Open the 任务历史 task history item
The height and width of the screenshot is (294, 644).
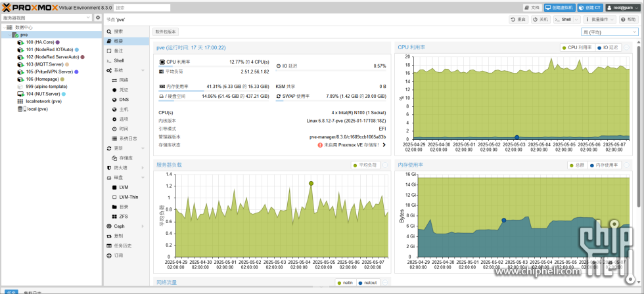click(x=126, y=245)
